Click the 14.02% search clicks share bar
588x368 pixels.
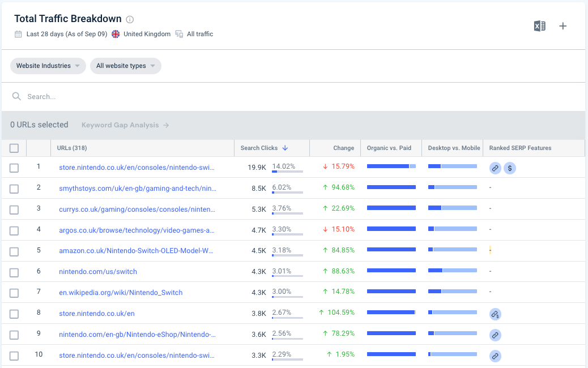287,172
